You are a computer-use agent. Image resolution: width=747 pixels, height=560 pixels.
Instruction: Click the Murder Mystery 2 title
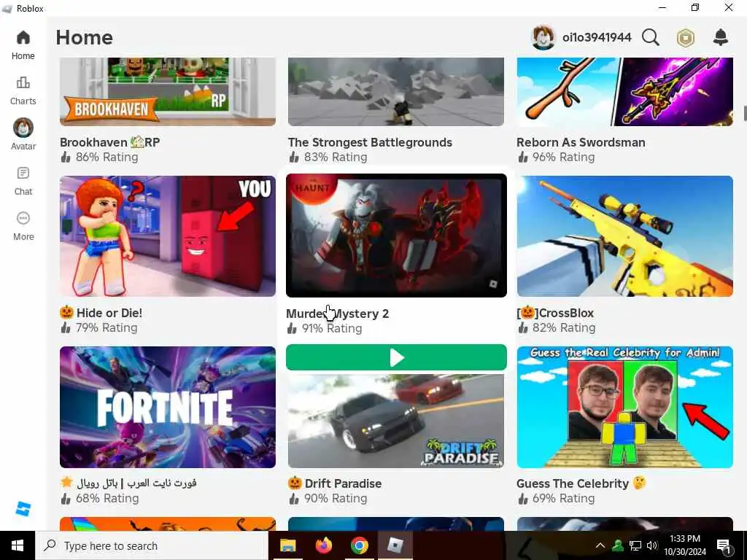coord(337,314)
